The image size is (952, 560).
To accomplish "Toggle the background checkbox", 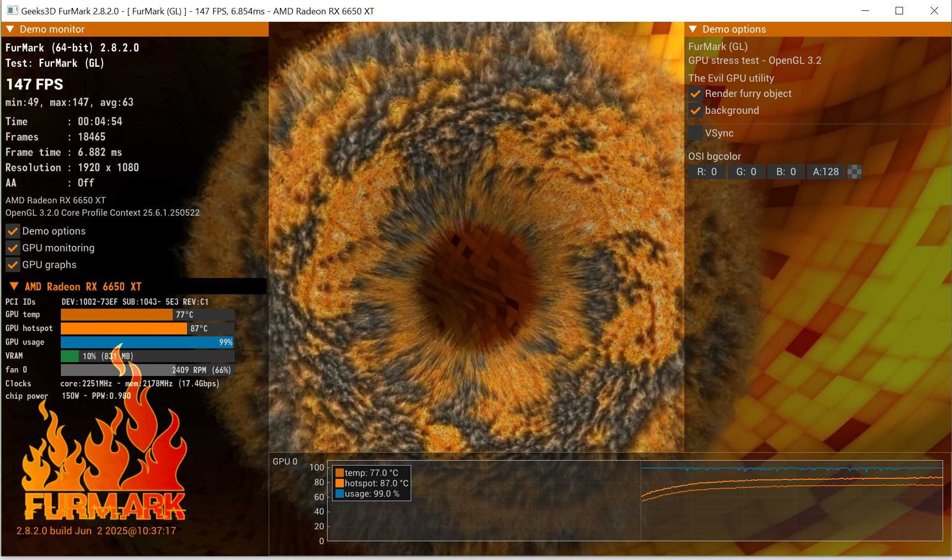I will (695, 110).
